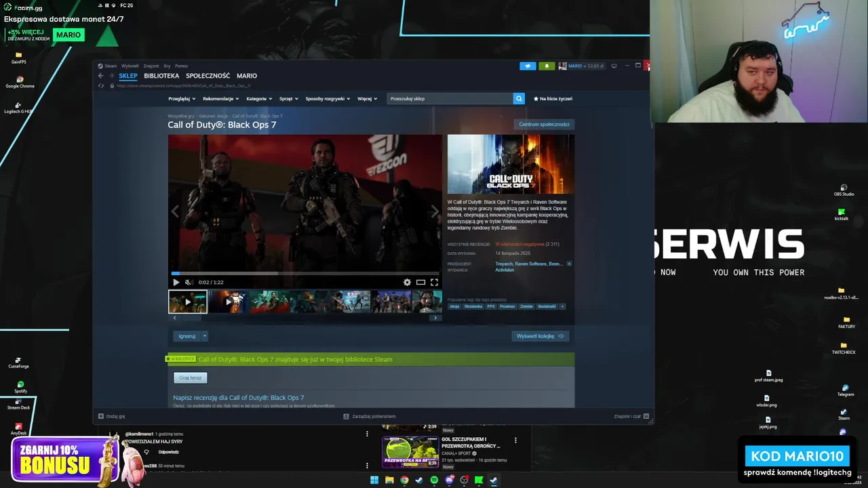Open Steam announcements megaphone button
Image resolution: width=868 pixels, height=488 pixels.
click(x=528, y=66)
